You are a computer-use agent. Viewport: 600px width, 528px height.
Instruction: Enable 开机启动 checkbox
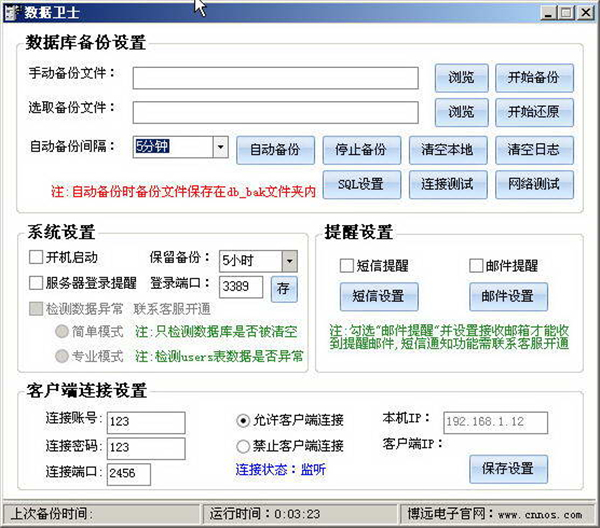pyautogui.click(x=36, y=257)
